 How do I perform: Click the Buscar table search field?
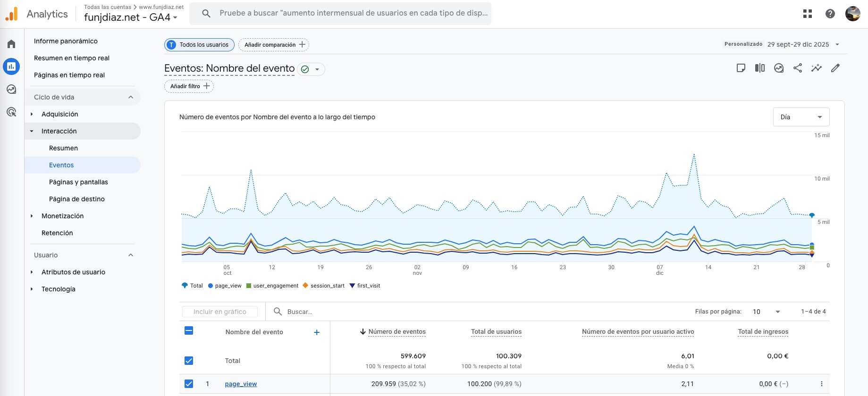tap(330, 312)
